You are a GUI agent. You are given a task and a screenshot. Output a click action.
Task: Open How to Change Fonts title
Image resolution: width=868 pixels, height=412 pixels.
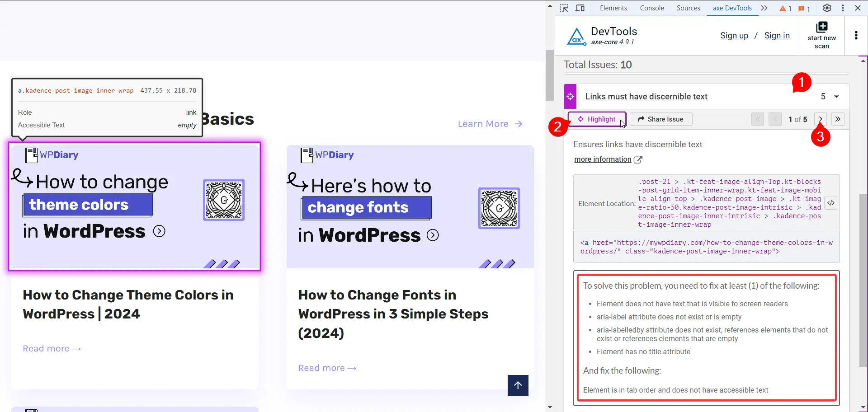point(393,314)
